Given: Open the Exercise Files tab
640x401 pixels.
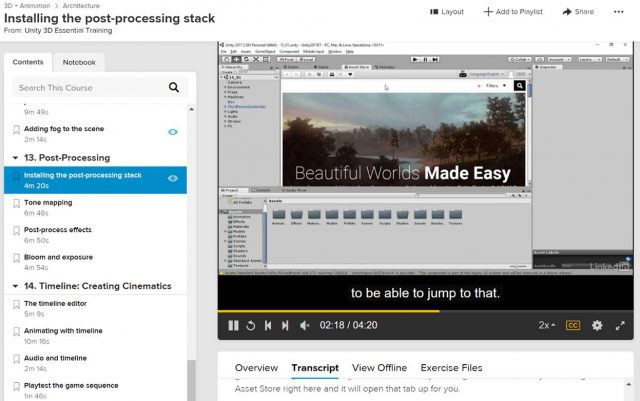Looking at the screenshot, I should (451, 368).
